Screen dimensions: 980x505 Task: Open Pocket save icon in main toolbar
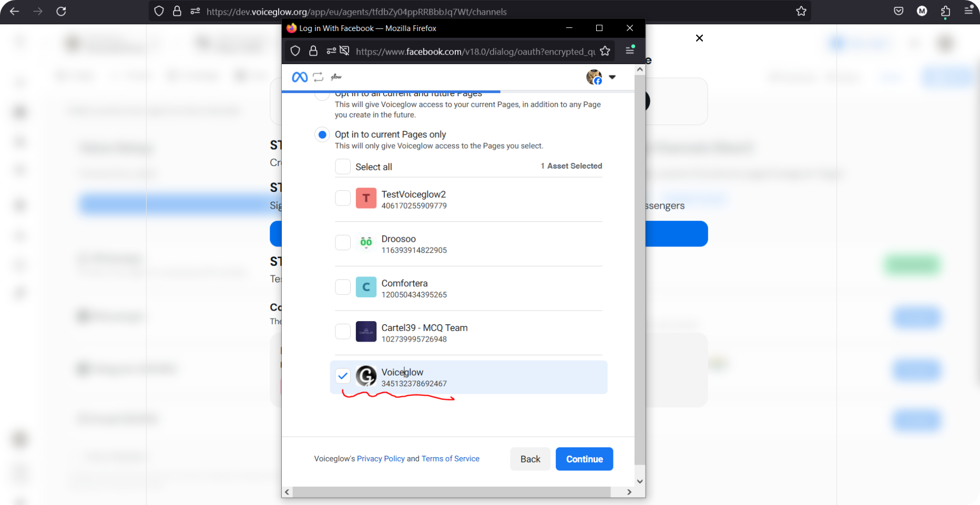[x=899, y=11]
